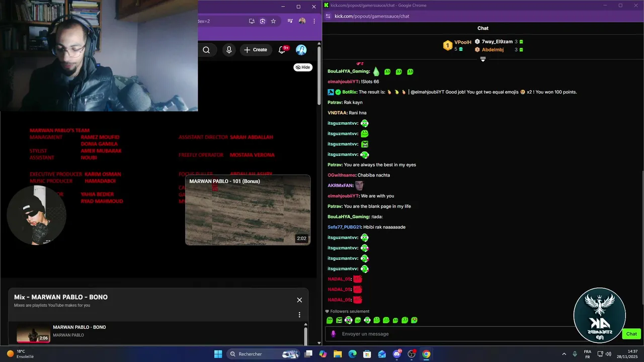Open Microsoft Store on taskbar
644x362 pixels.
tap(367, 354)
